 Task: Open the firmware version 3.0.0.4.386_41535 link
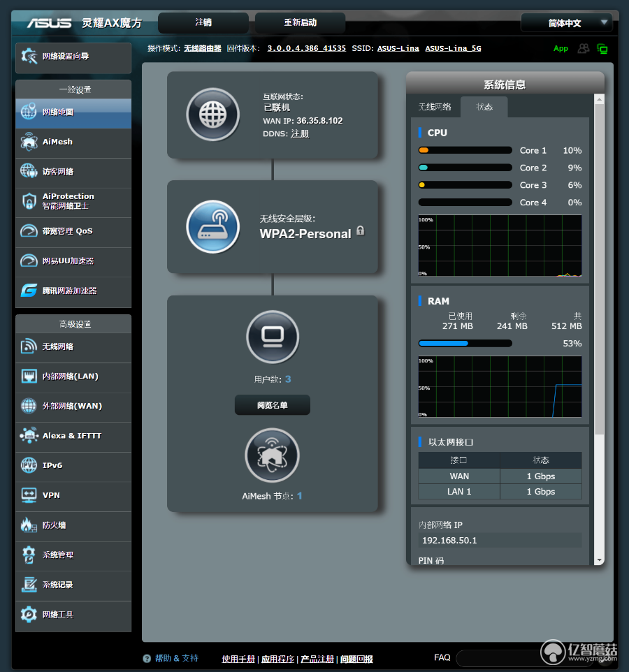307,48
